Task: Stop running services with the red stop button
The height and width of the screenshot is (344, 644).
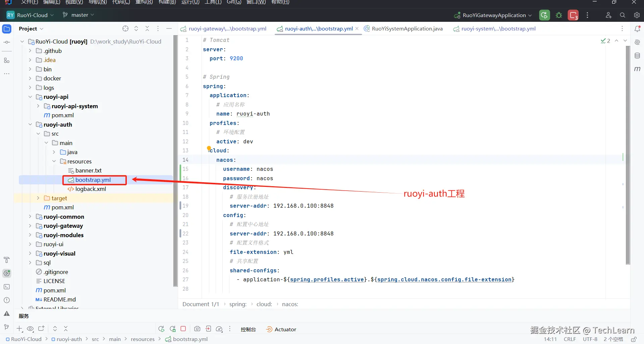Action: 573,15
